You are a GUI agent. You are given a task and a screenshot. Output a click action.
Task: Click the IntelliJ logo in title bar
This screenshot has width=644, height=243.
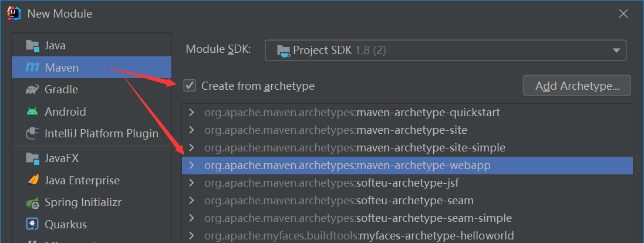point(14,14)
